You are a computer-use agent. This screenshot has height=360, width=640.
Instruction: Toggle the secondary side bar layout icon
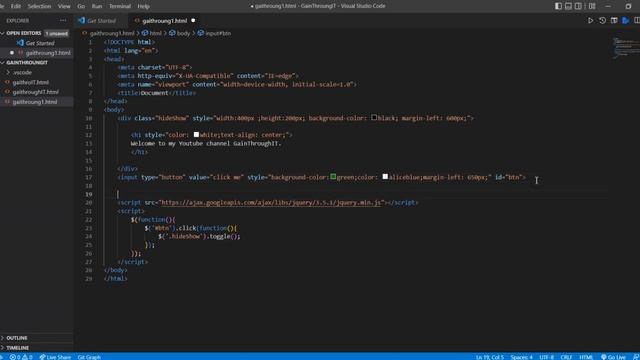[578, 6]
